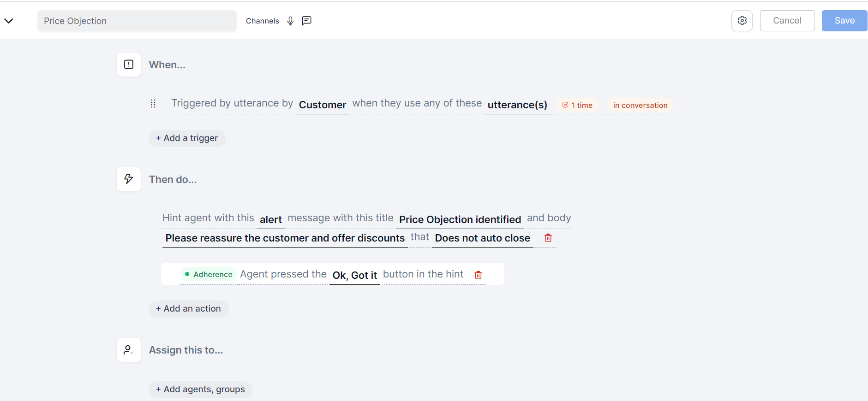Click the Then do lightning icon
Viewport: 868px width, 401px height.
pyautogui.click(x=129, y=179)
